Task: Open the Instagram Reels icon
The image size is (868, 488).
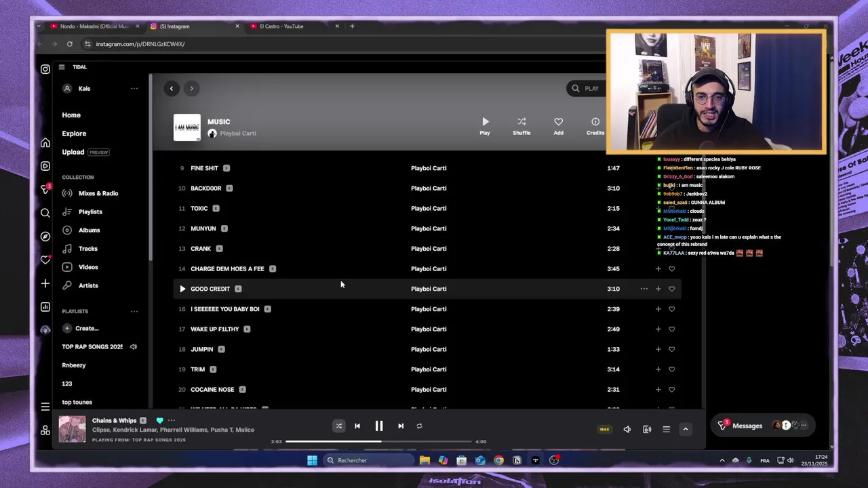Action: pyautogui.click(x=45, y=166)
